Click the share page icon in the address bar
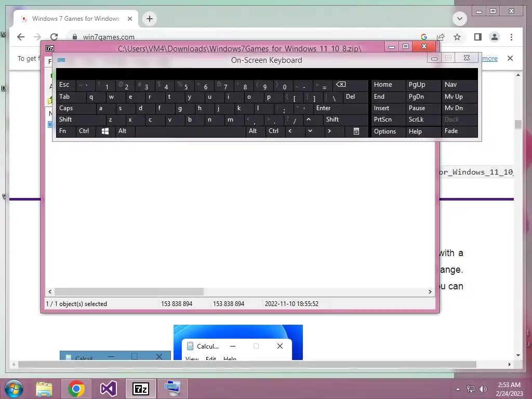The width and height of the screenshot is (532, 399). [x=441, y=37]
